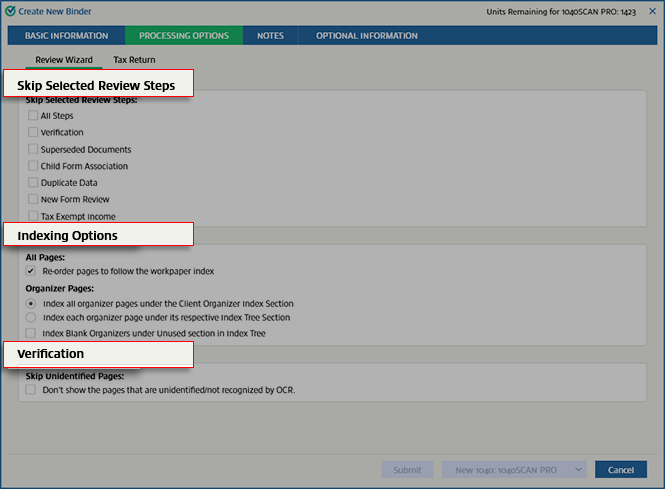Select Index each organizer page under respective section
The height and width of the screenshot is (489, 665).
point(32,317)
